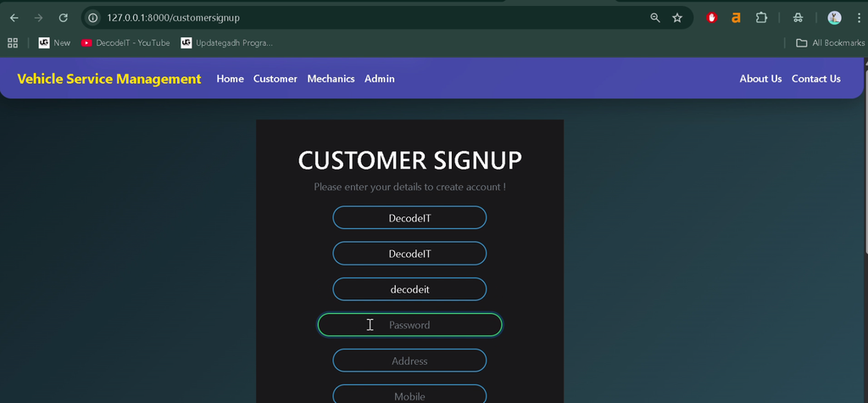Click the browser forward arrow
The width and height of the screenshot is (868, 403).
38,18
